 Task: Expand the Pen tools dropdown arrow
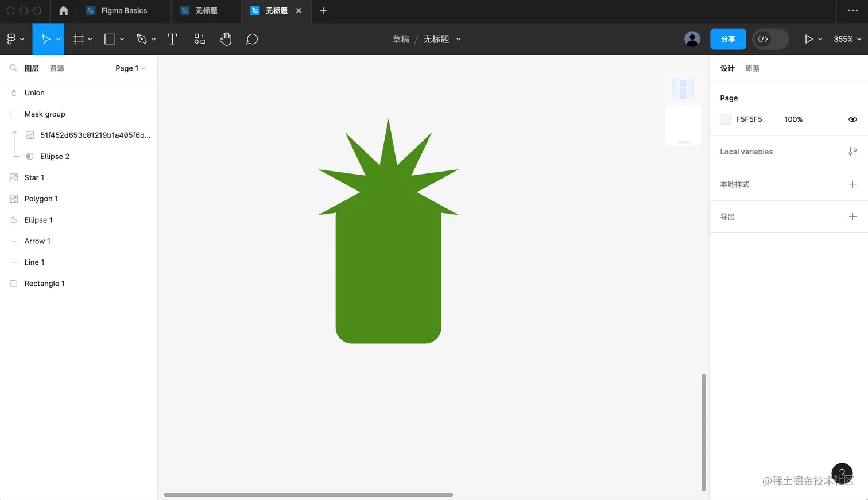pos(153,40)
